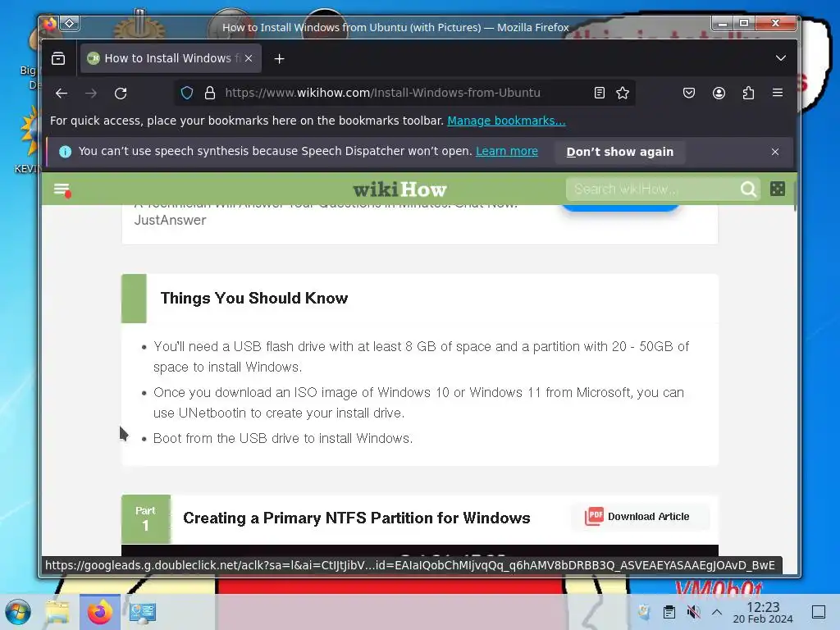Click the wikiHow search magnifier button
Viewport: 840px width, 630px height.
(748, 189)
